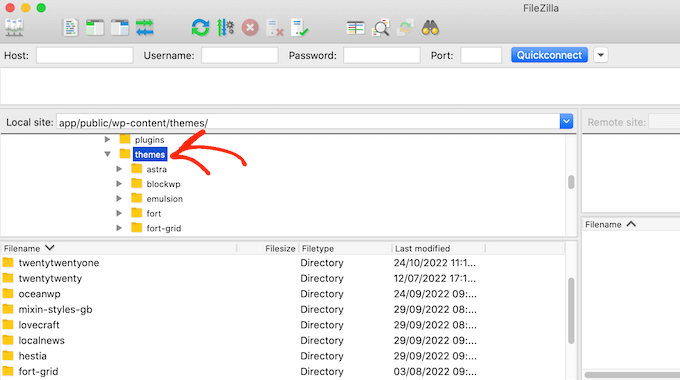Expand the fort-grid folder in tree
Image resolution: width=680 pixels, height=380 pixels.
tap(119, 228)
